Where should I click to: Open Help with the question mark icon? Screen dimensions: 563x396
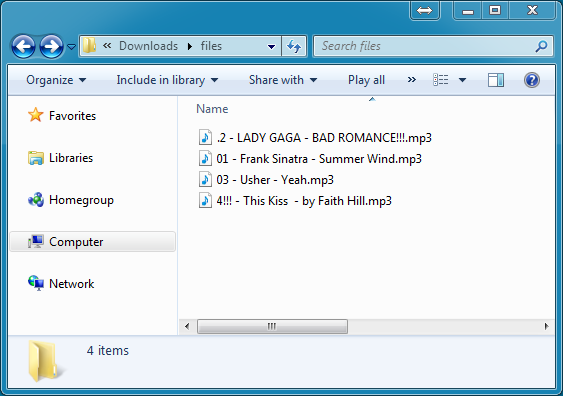(x=531, y=80)
